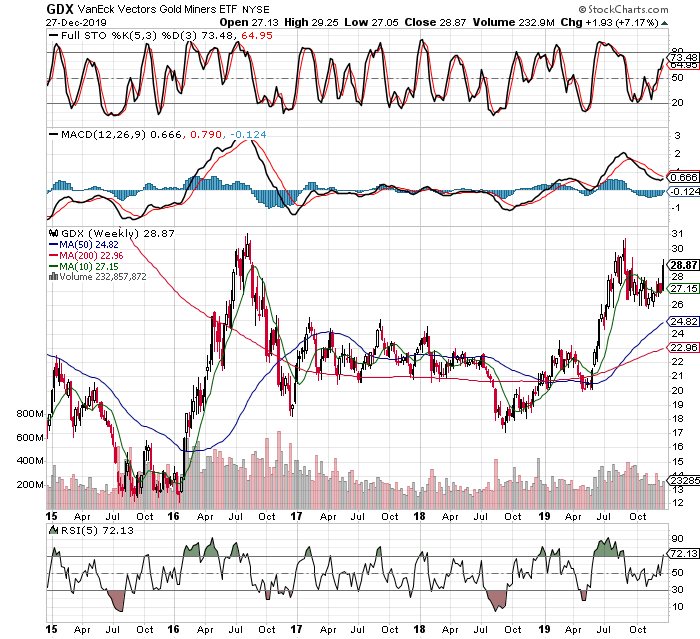The width and height of the screenshot is (700, 639).
Task: Click the candlestick icon beside GDX (Weekly)
Action: pos(54,233)
